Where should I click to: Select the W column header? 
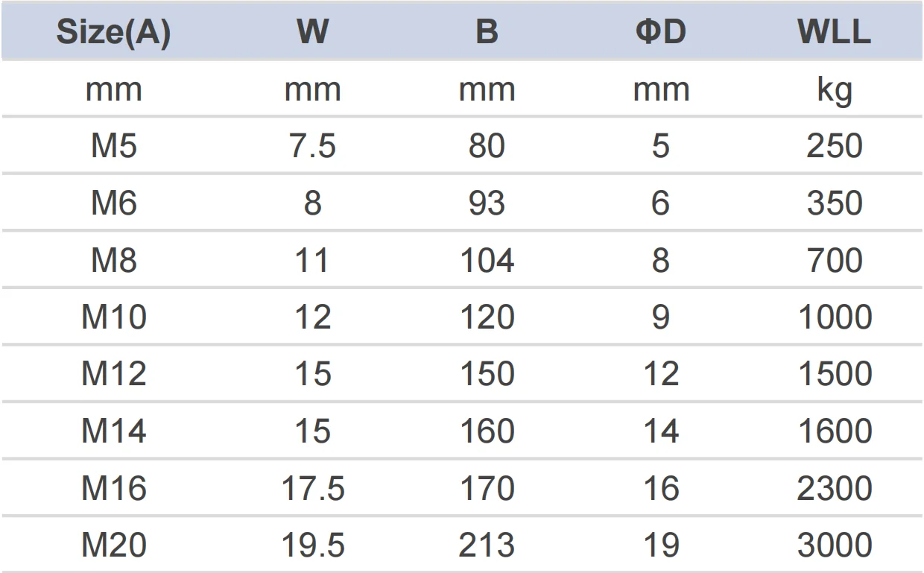312,33
